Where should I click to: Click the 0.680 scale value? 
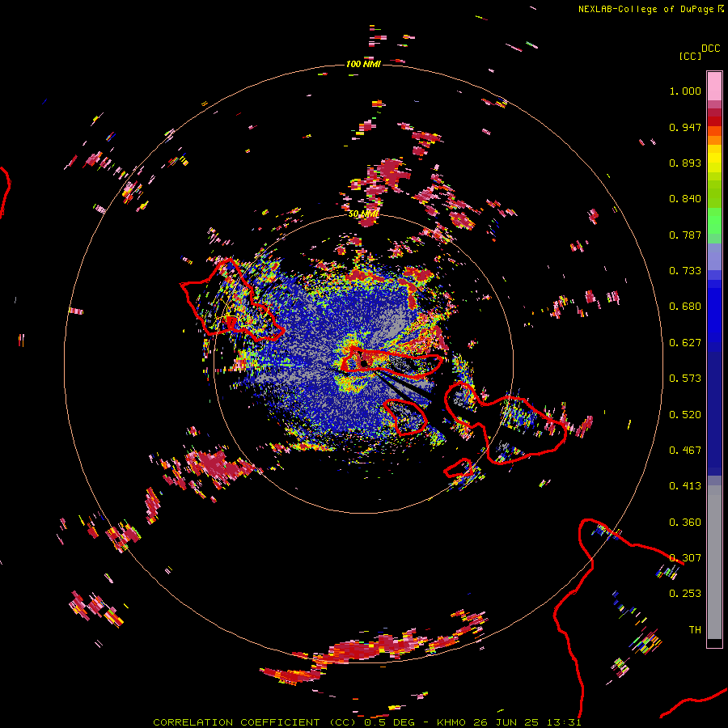point(685,307)
